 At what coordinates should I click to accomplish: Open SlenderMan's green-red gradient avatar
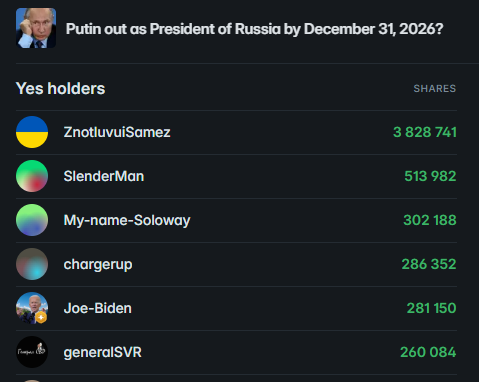coord(32,176)
